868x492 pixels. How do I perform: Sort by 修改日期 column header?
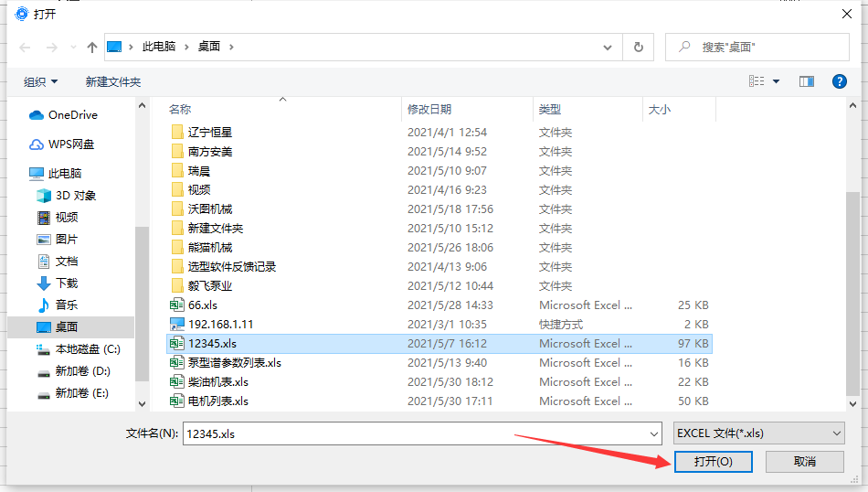tap(429, 109)
